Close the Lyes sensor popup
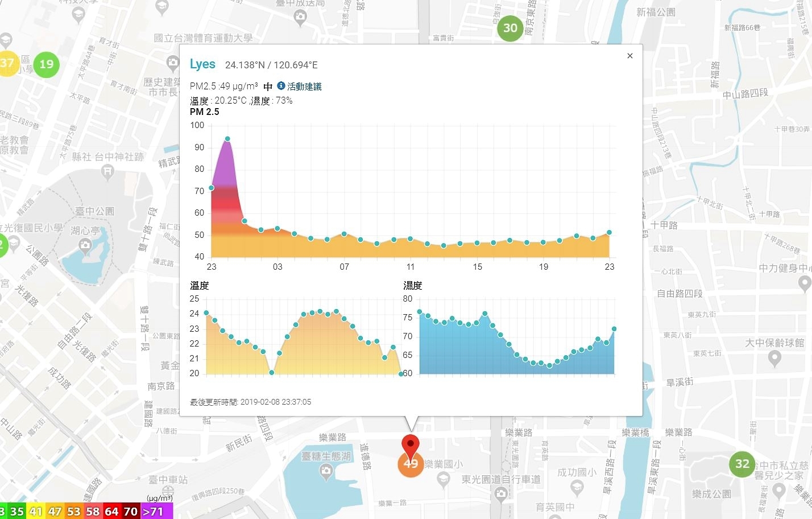Viewport: 812px width, 519px height. point(629,56)
